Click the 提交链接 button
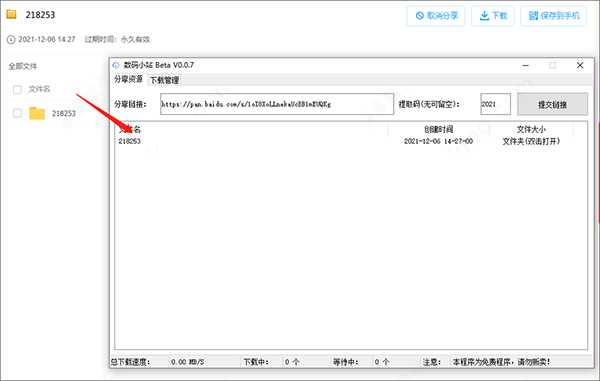The height and width of the screenshot is (381, 600). coord(553,104)
